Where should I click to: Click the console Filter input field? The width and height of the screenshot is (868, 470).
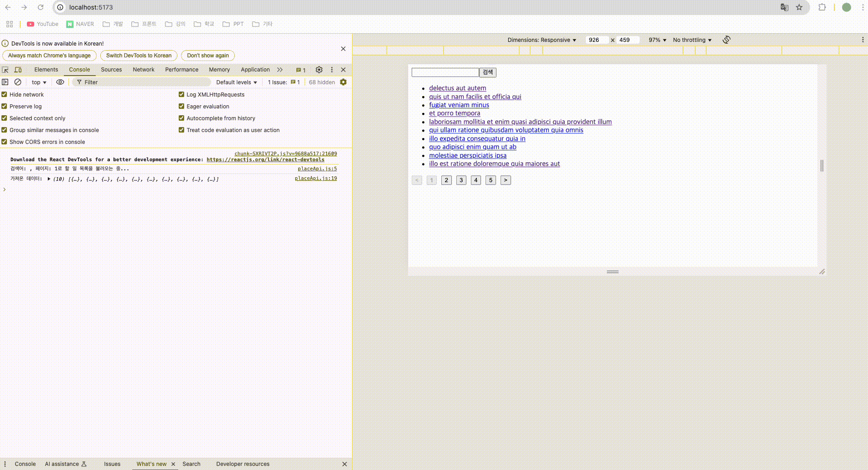coord(142,82)
